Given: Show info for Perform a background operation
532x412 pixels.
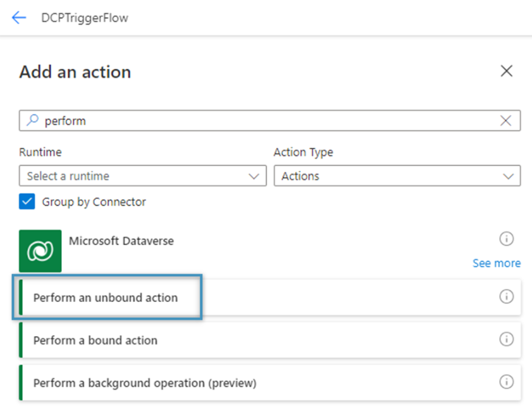Looking at the screenshot, I should pyautogui.click(x=506, y=382).
